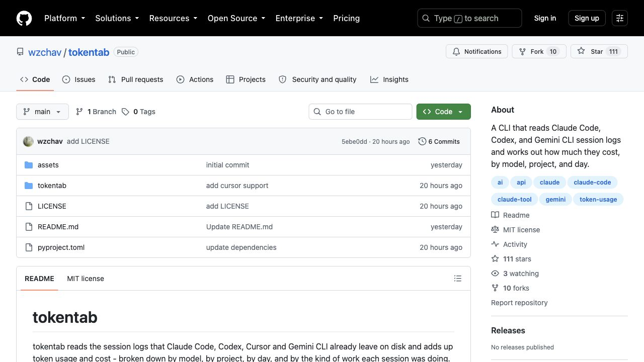
Task: Open the Update README.md commit
Action: click(239, 227)
